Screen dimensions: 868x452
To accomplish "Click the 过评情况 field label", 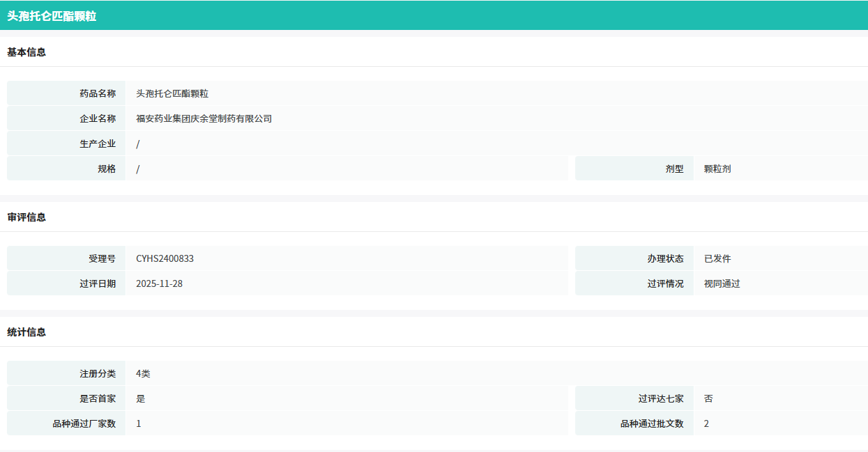I will coord(666,283).
